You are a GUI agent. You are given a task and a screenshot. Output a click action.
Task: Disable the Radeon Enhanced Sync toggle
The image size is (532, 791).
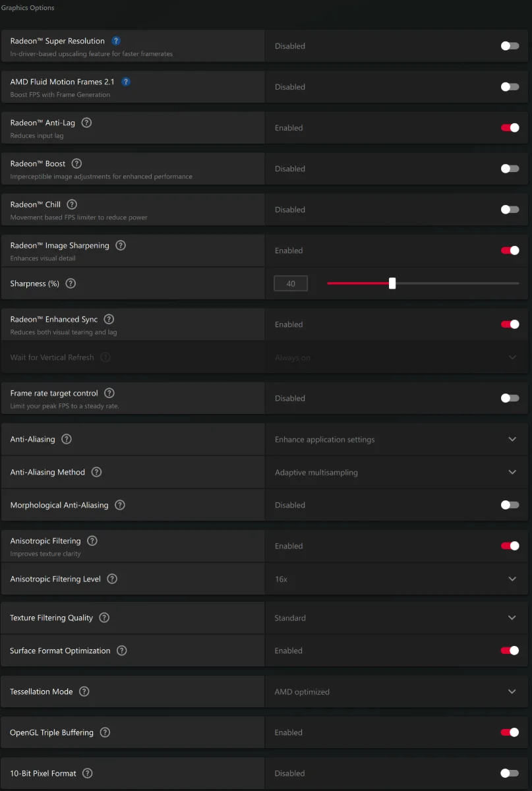pos(510,324)
